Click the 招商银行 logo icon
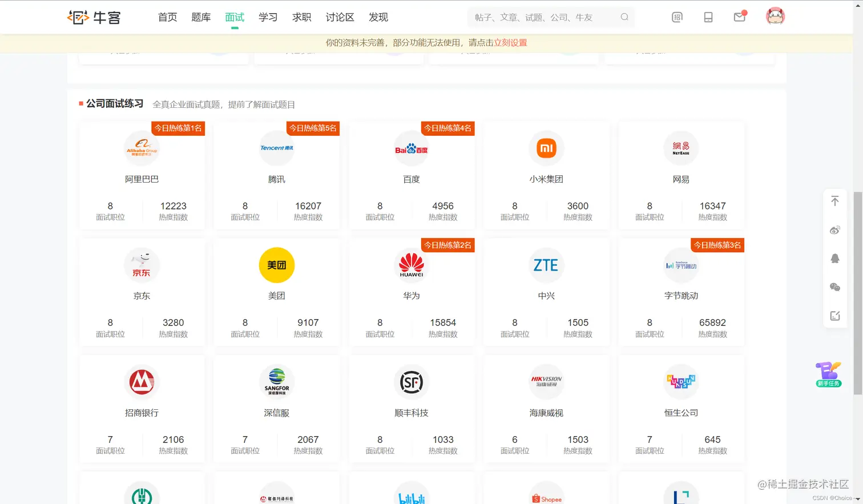 142,382
